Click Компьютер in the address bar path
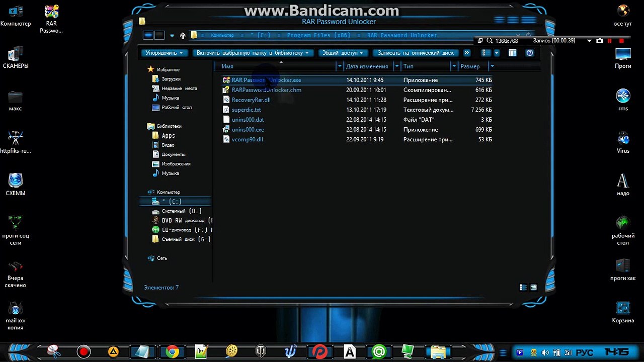The image size is (644, 362). (222, 36)
